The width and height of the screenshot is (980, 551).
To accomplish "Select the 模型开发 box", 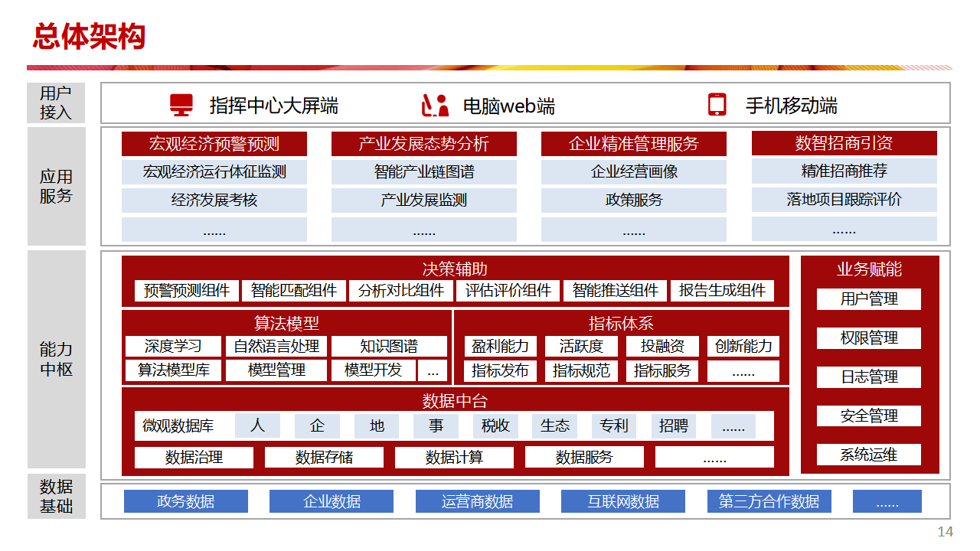I will pos(374,370).
